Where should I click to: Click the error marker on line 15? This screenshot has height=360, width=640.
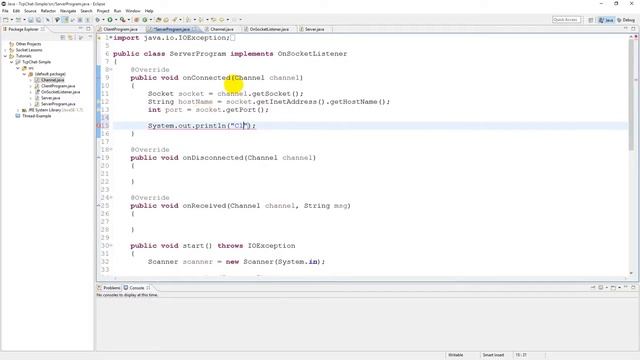(99, 126)
